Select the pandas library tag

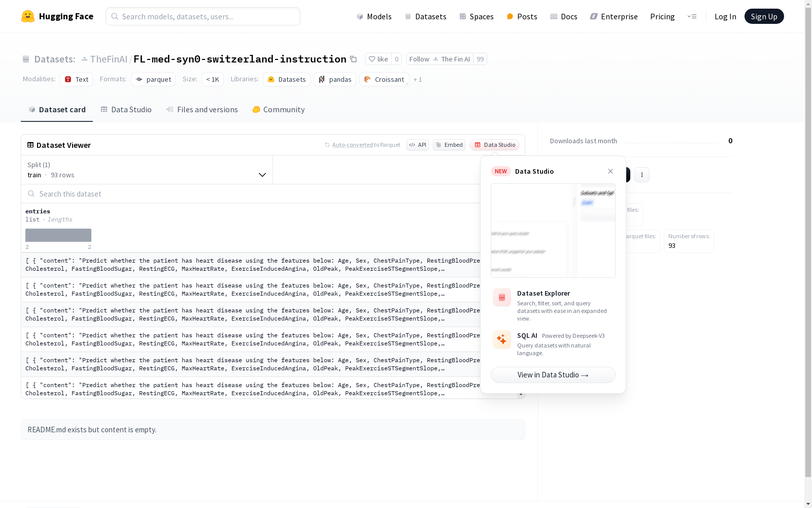pos(335,79)
